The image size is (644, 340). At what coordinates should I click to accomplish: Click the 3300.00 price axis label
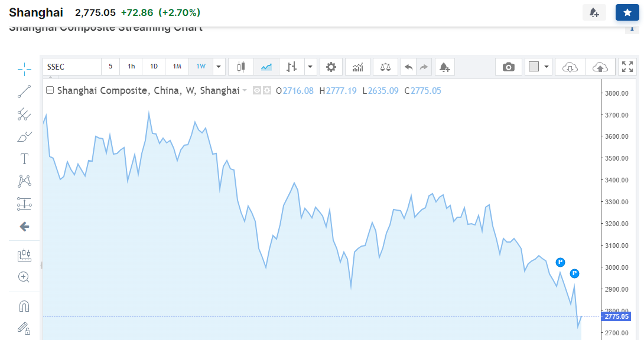click(616, 202)
